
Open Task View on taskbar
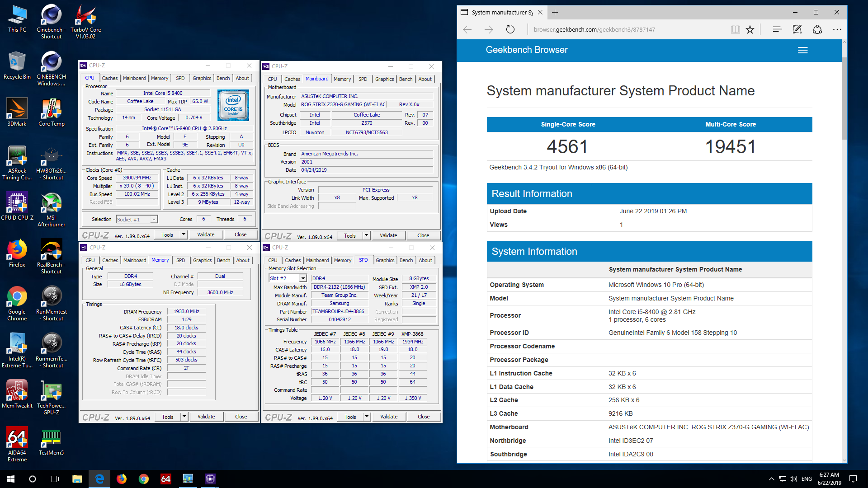click(54, 479)
